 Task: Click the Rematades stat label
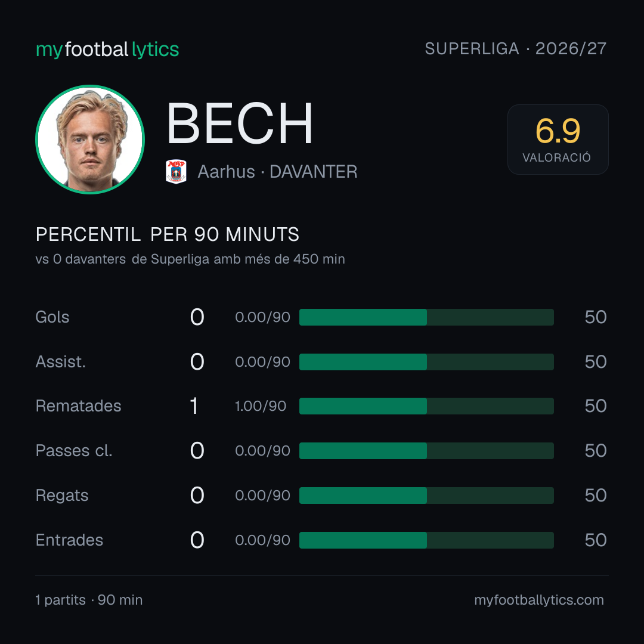79,406
